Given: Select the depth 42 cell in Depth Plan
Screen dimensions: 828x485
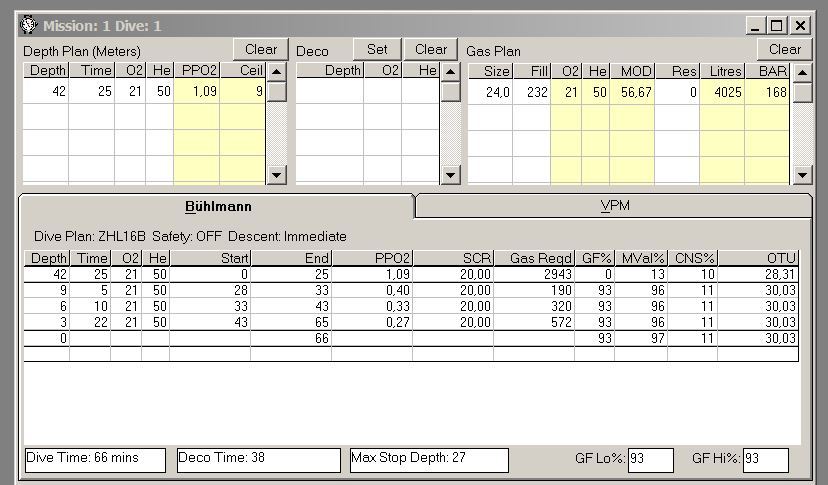Looking at the screenshot, I should coord(47,92).
